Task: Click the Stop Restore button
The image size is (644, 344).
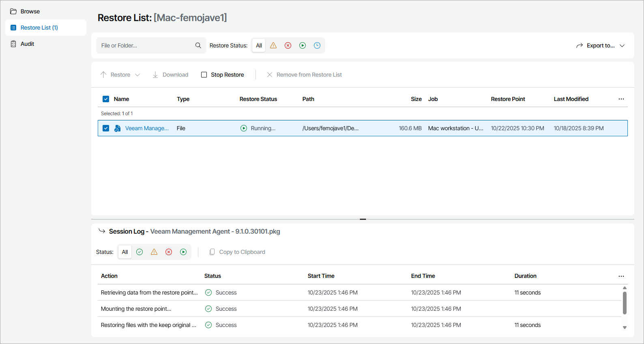Action: pos(223,75)
